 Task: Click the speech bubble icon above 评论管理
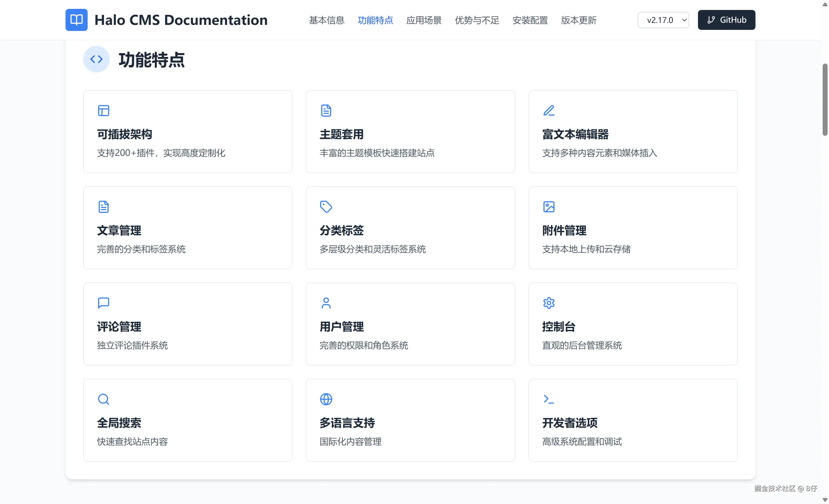tap(103, 303)
